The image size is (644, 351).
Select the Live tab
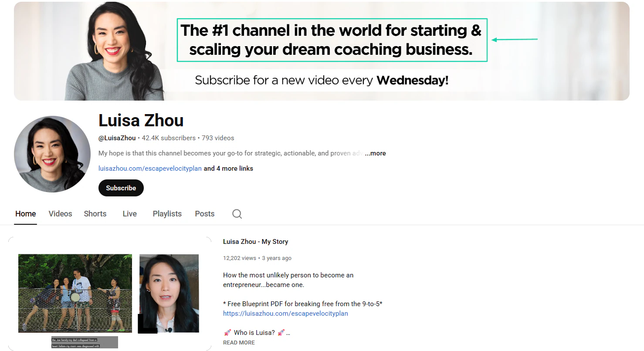click(130, 214)
